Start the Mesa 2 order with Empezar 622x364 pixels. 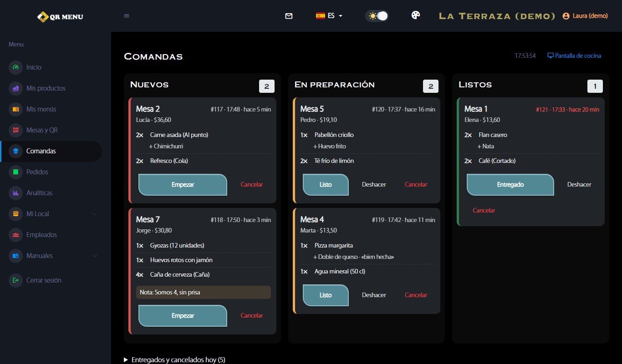(x=183, y=185)
